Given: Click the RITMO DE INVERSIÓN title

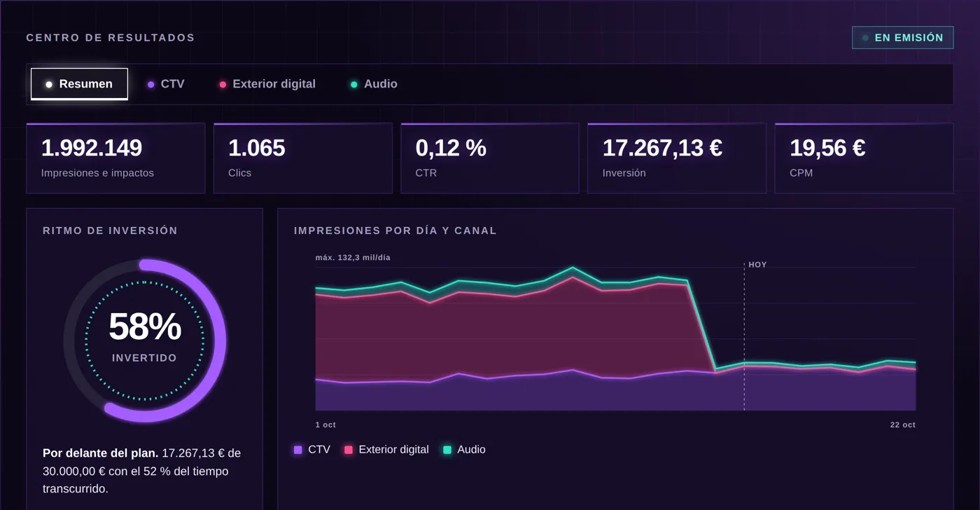Looking at the screenshot, I should [x=110, y=230].
